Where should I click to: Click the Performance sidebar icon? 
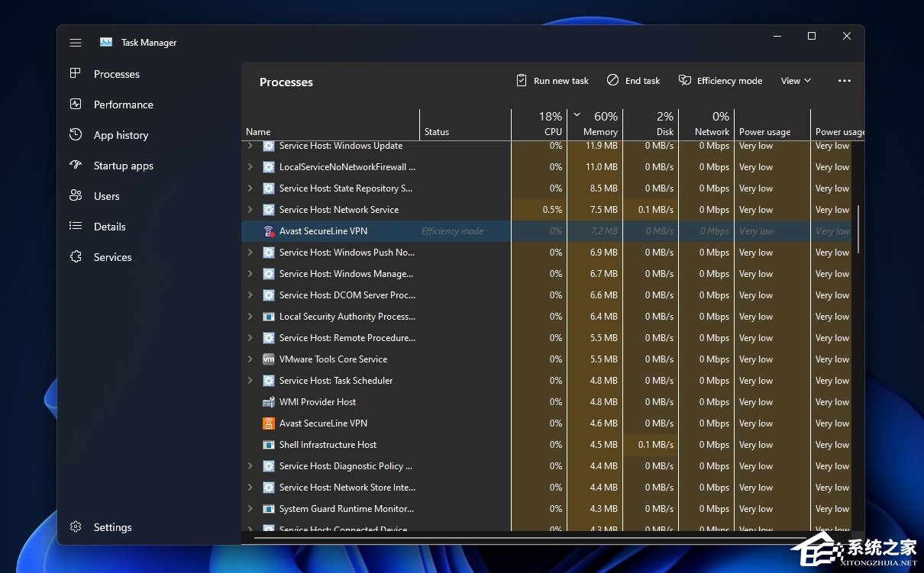[76, 105]
